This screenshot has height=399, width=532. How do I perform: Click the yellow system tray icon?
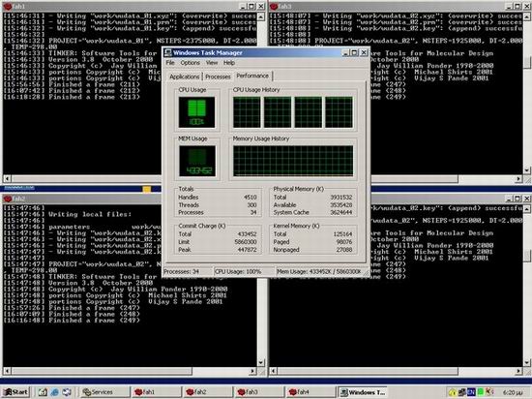[x=453, y=392]
